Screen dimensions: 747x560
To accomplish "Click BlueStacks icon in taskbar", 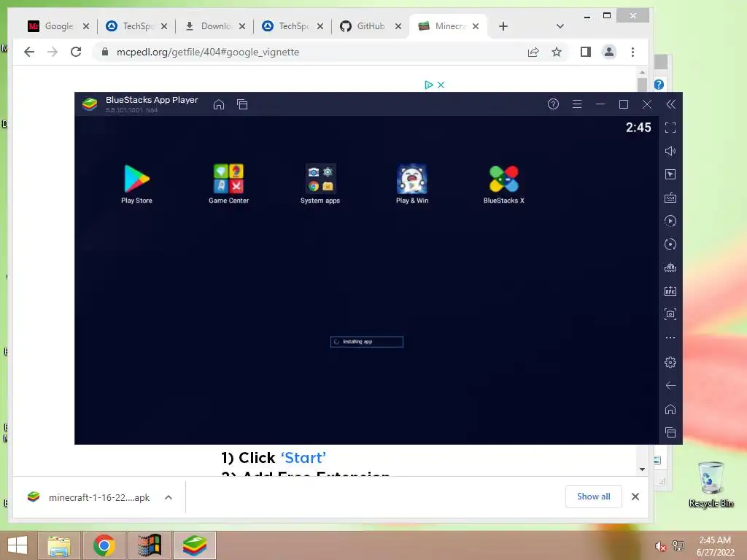I will point(194,545).
